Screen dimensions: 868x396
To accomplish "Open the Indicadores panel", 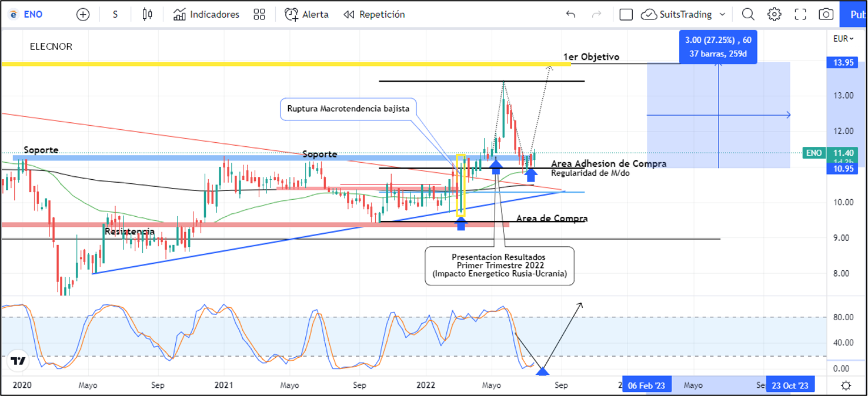I will click(x=206, y=15).
